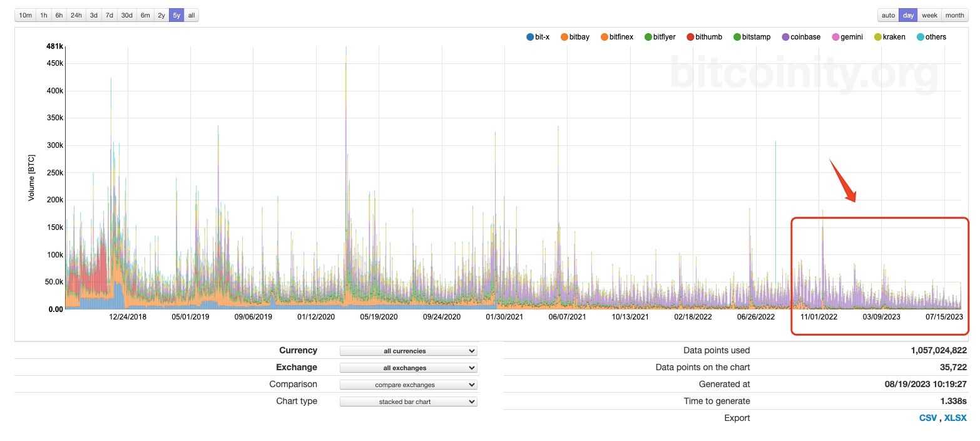This screenshot has width=980, height=441.
Task: Enable the week interval option
Action: click(x=929, y=14)
